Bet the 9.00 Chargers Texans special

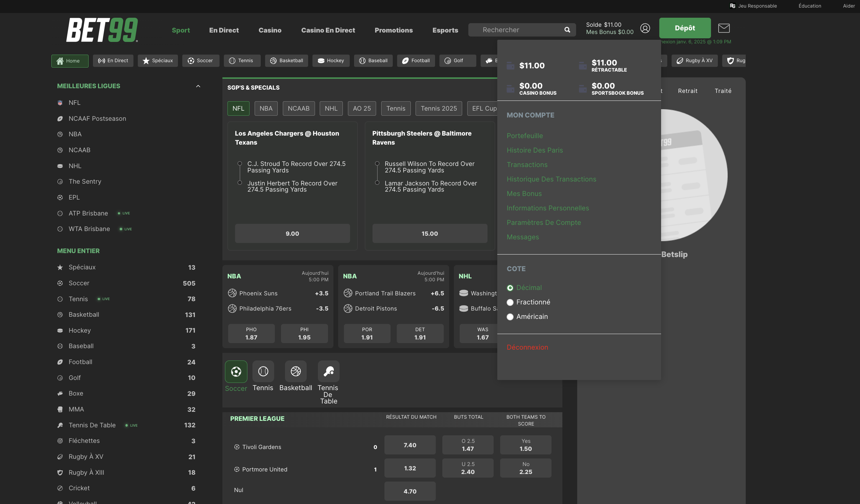click(x=292, y=234)
